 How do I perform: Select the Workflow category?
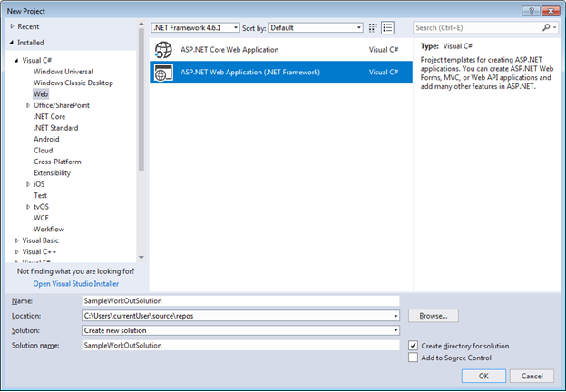49,229
